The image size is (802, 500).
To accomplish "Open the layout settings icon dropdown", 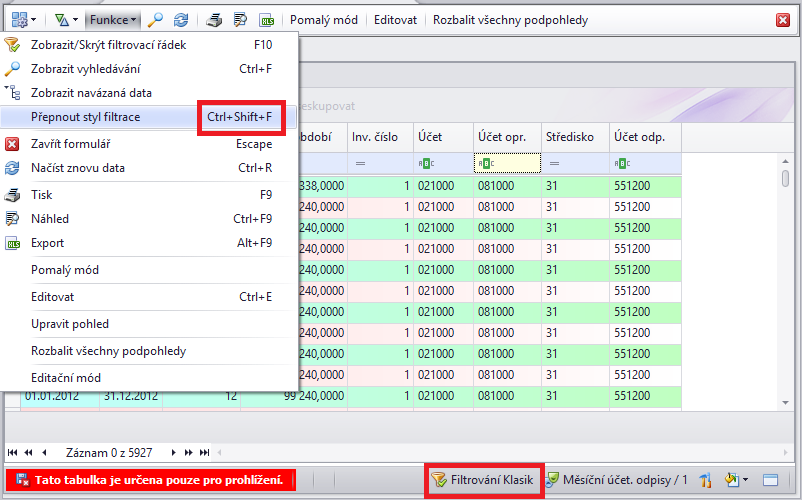I will pos(24,20).
